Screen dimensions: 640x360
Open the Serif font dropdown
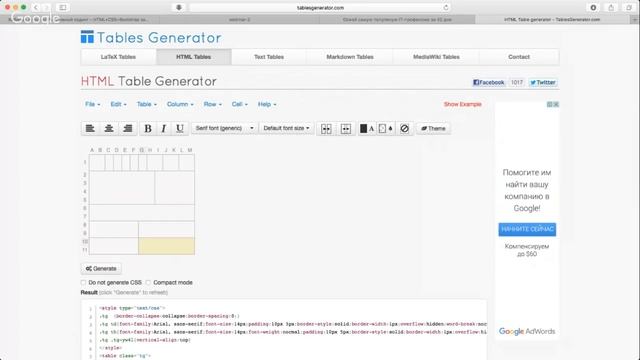coord(224,128)
